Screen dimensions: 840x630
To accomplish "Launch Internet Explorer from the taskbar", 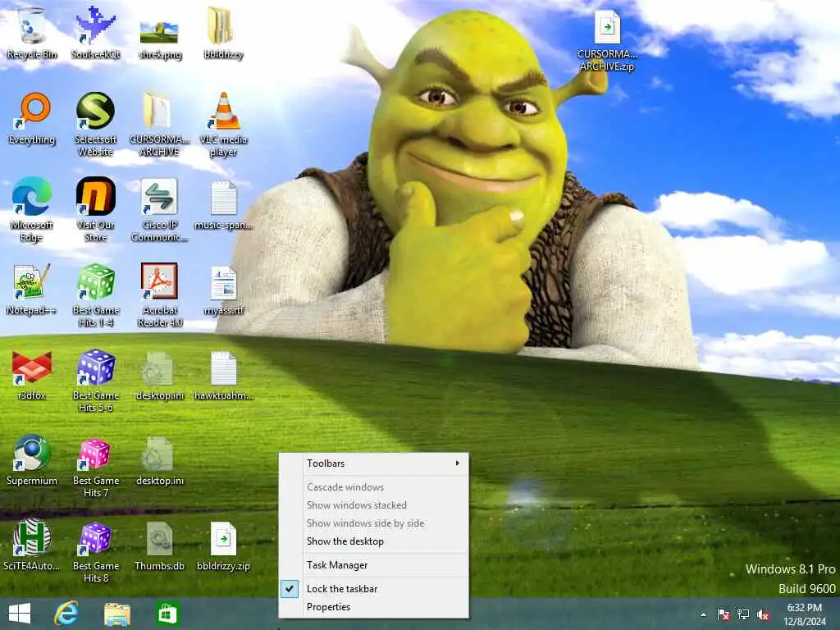I will click(66, 614).
